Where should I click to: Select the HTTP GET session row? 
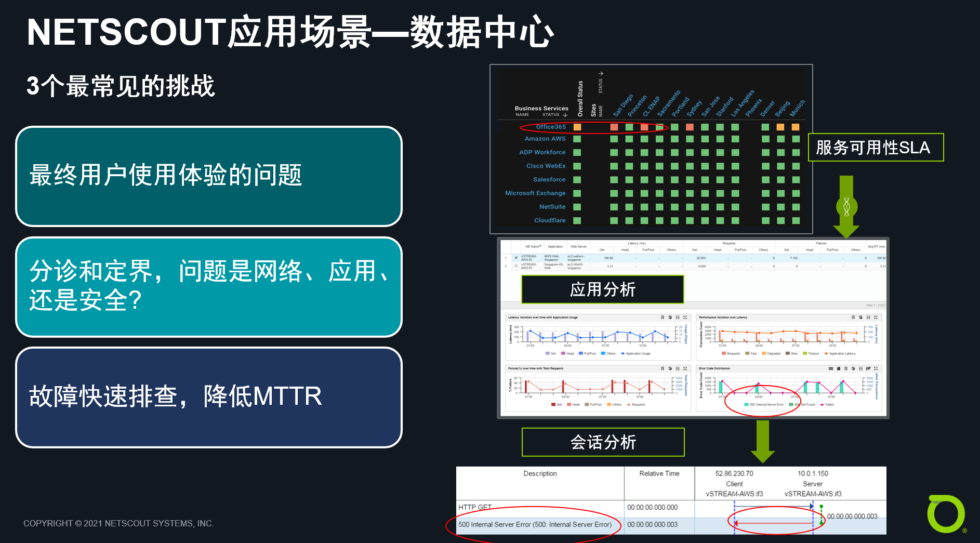[671, 508]
